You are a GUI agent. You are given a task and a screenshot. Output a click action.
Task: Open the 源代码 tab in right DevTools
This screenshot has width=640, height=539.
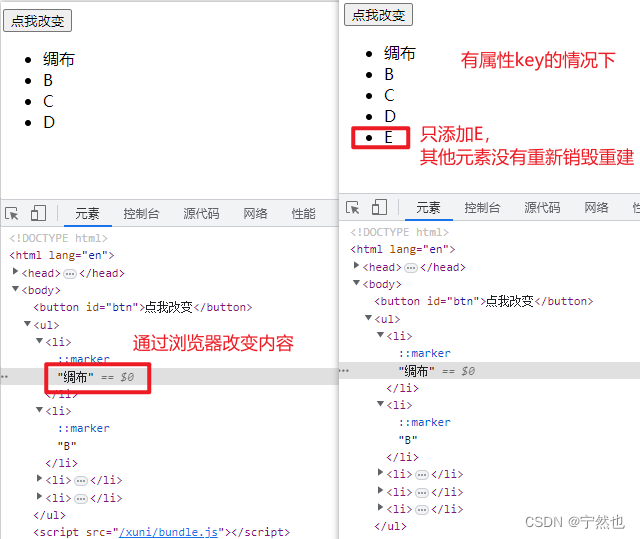tap(542, 208)
